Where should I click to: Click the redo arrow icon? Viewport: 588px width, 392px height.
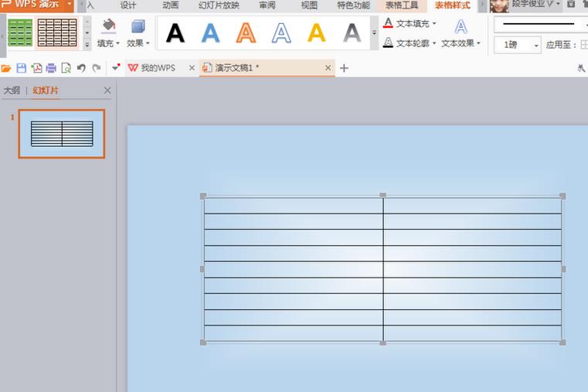tap(97, 68)
